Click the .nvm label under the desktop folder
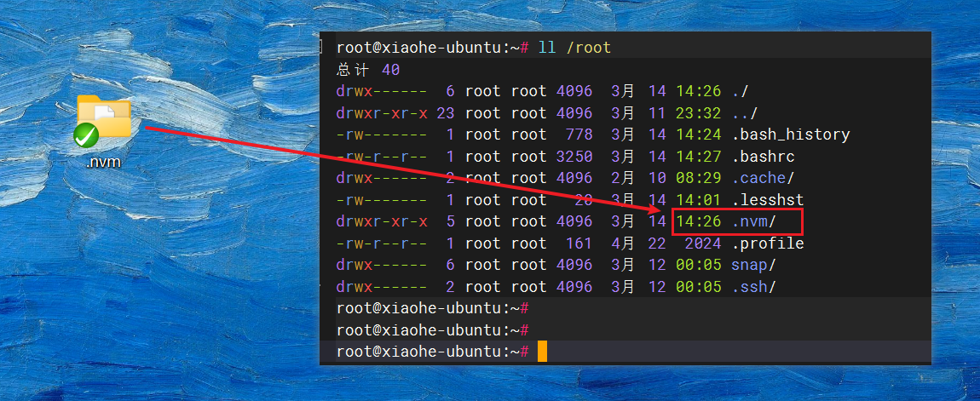This screenshot has height=401, width=980. coord(103,162)
